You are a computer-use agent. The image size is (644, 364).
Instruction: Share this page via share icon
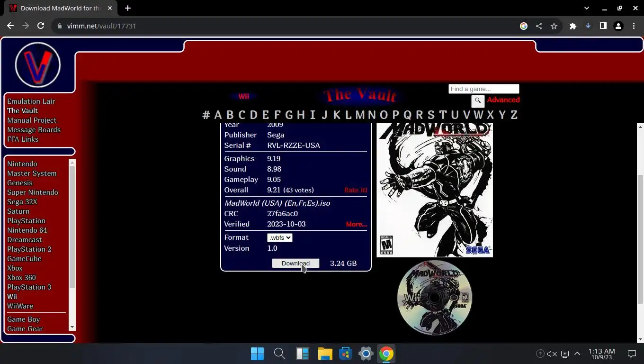tap(539, 26)
